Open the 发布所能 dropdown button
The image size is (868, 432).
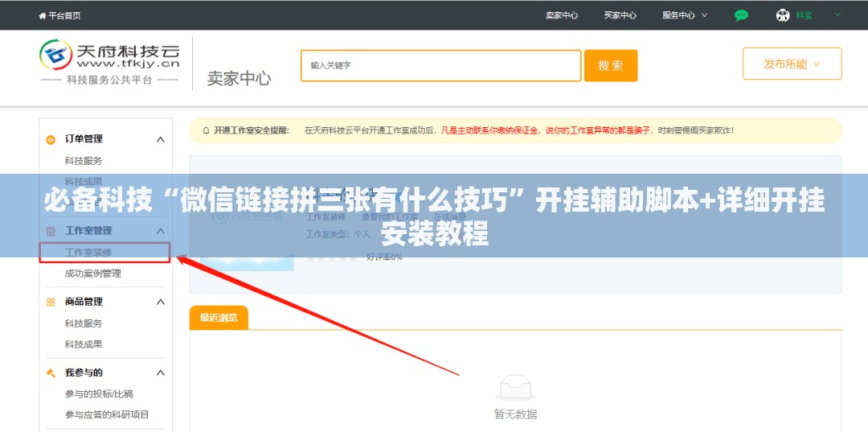click(x=792, y=64)
